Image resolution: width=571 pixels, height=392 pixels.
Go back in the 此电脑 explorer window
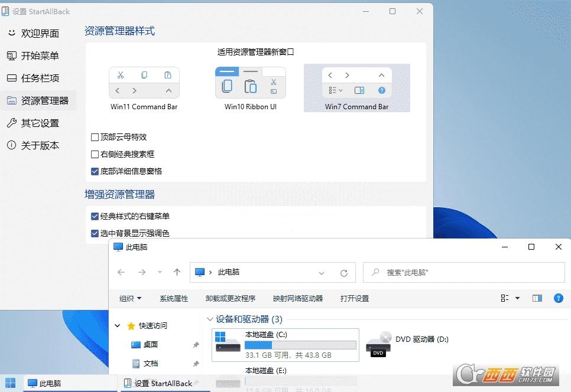tap(121, 272)
